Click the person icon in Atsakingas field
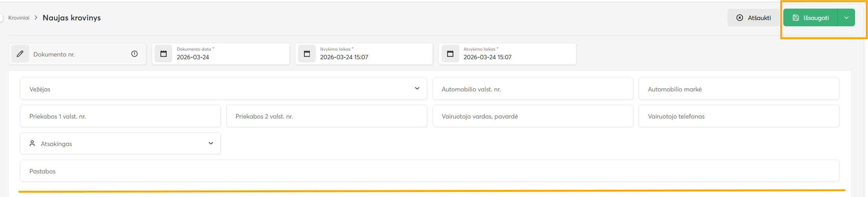 (x=32, y=144)
